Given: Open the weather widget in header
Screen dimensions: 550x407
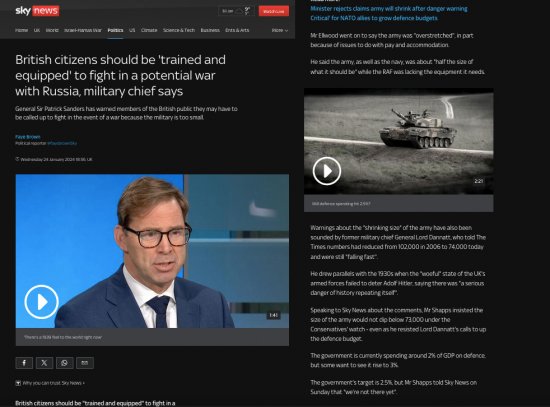Looking at the screenshot, I should click(236, 11).
